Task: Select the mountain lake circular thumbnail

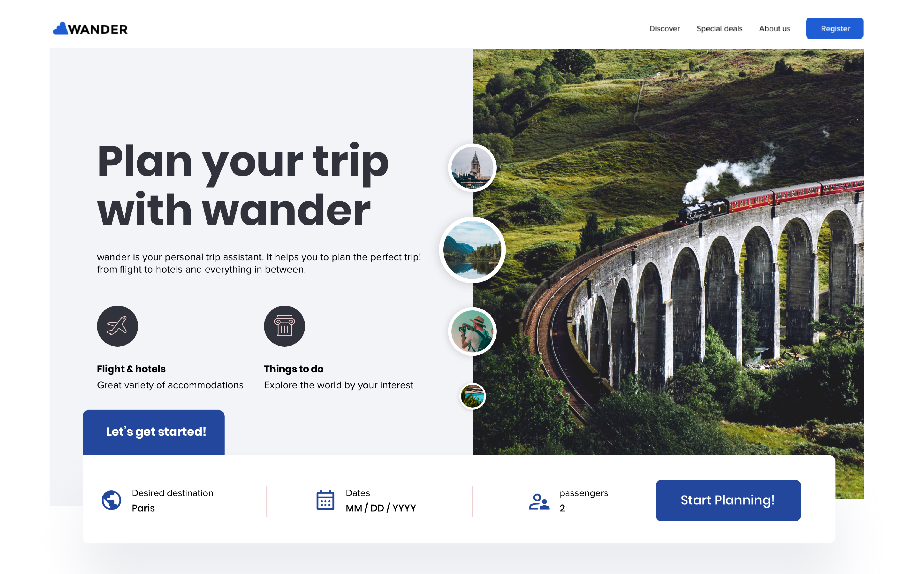Action: 472,250
